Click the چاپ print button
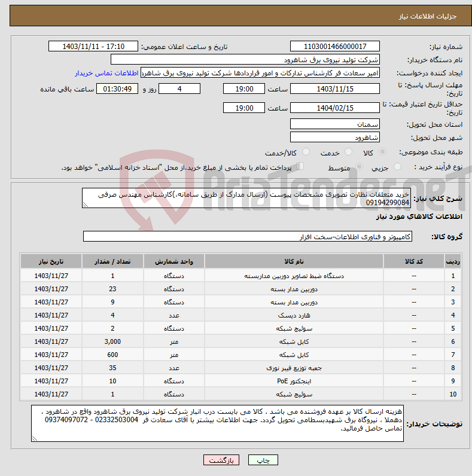The image size is (472, 476). pyautogui.click(x=263, y=460)
